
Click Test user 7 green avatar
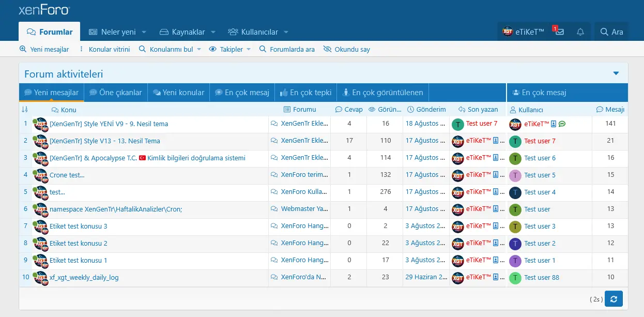[x=458, y=124]
